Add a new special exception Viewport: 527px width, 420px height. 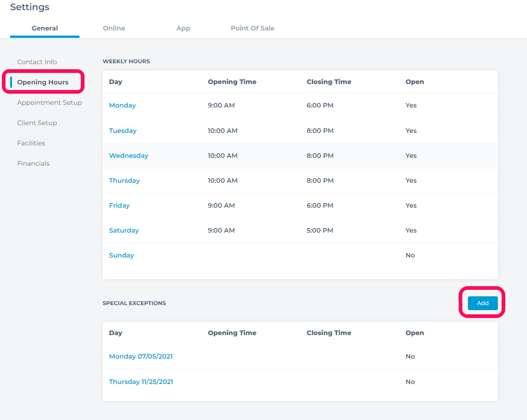(483, 303)
